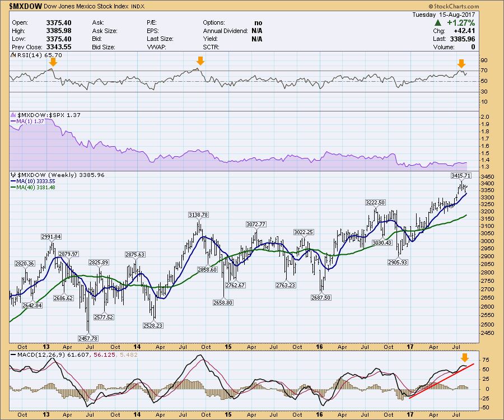Click the MA(1) purple legend line
The image size is (504, 420).
(x=13, y=122)
